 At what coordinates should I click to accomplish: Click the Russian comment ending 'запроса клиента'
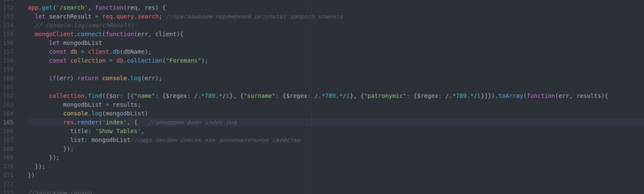point(255,17)
